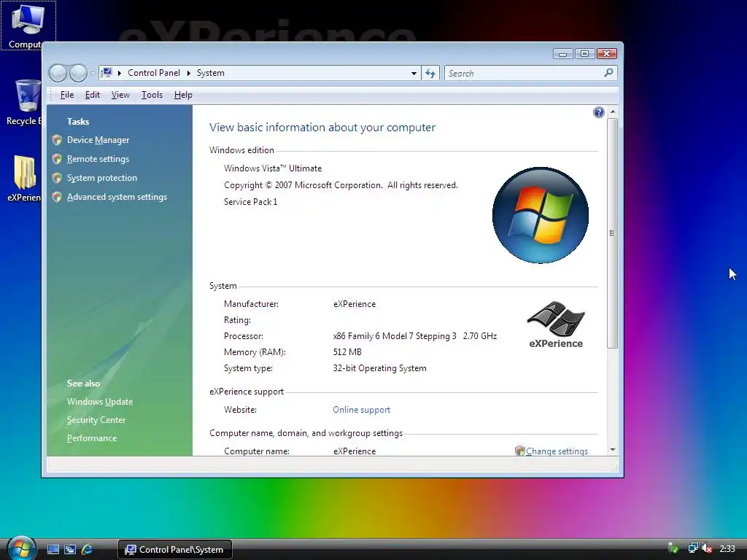Click the "Service Pack 1" text
This screenshot has height=560, width=747.
tap(251, 202)
